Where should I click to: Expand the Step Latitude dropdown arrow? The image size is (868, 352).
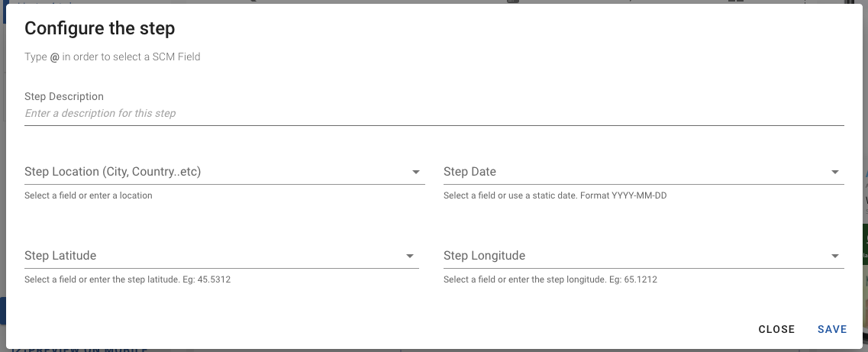410,257
